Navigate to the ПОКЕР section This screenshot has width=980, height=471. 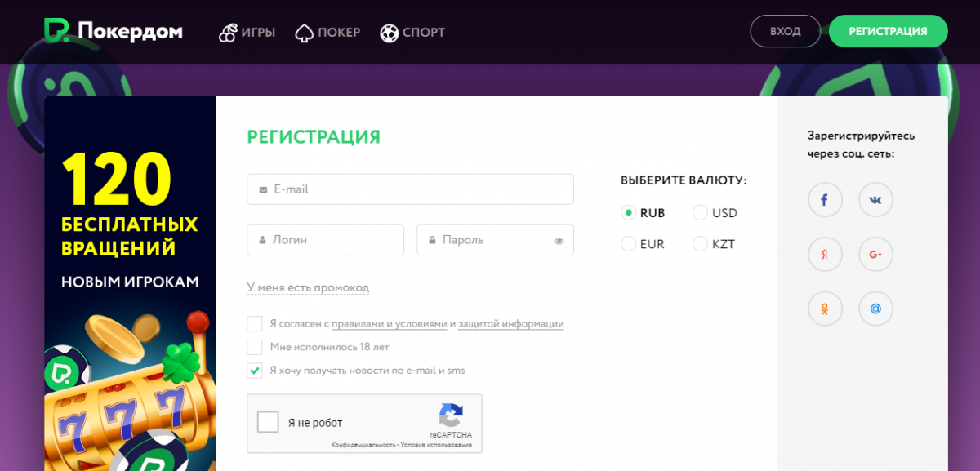327,33
